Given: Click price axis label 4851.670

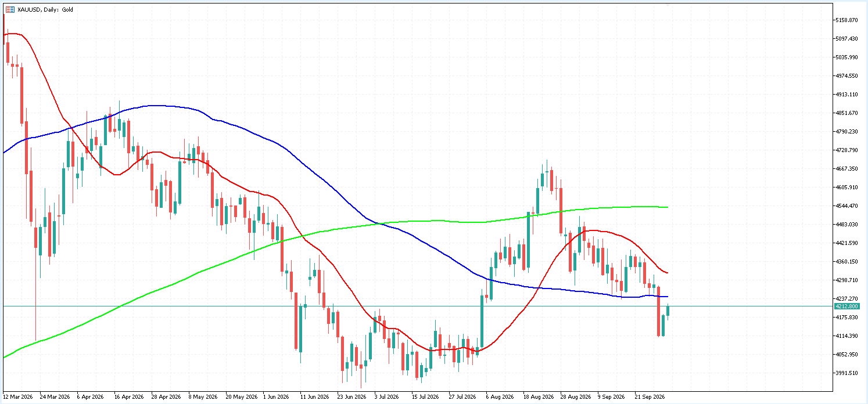Looking at the screenshot, I should [x=847, y=113].
